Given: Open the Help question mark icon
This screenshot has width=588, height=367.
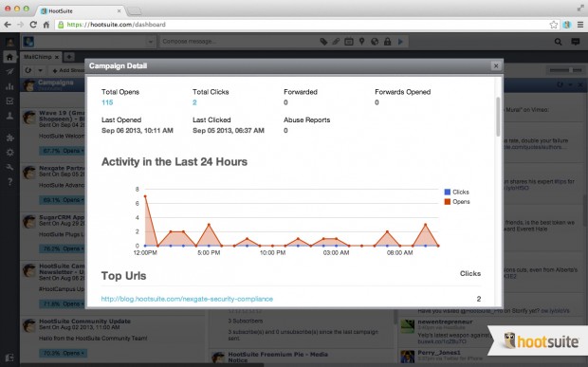Looking at the screenshot, I should (x=9, y=182).
